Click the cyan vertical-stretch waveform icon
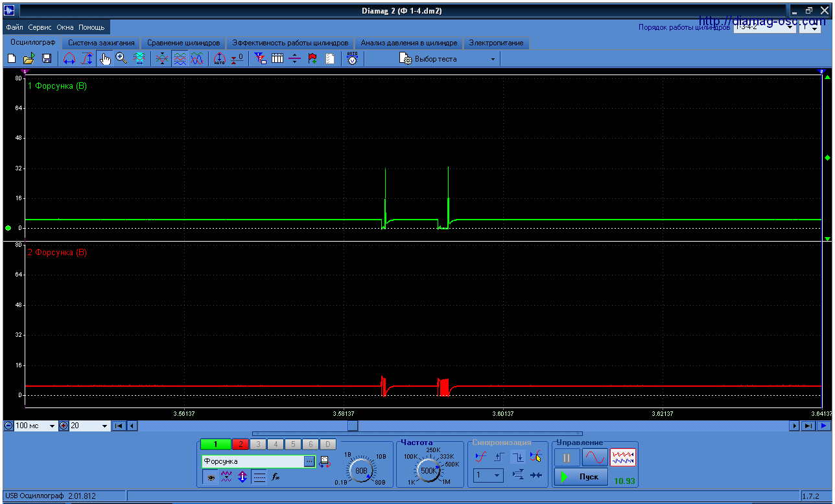This screenshot has width=835, height=504. 139,59
